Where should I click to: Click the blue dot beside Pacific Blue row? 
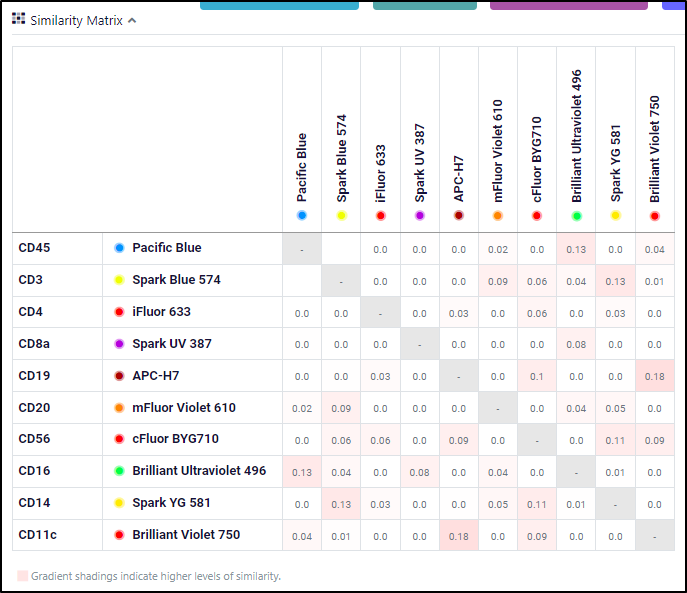tap(119, 248)
